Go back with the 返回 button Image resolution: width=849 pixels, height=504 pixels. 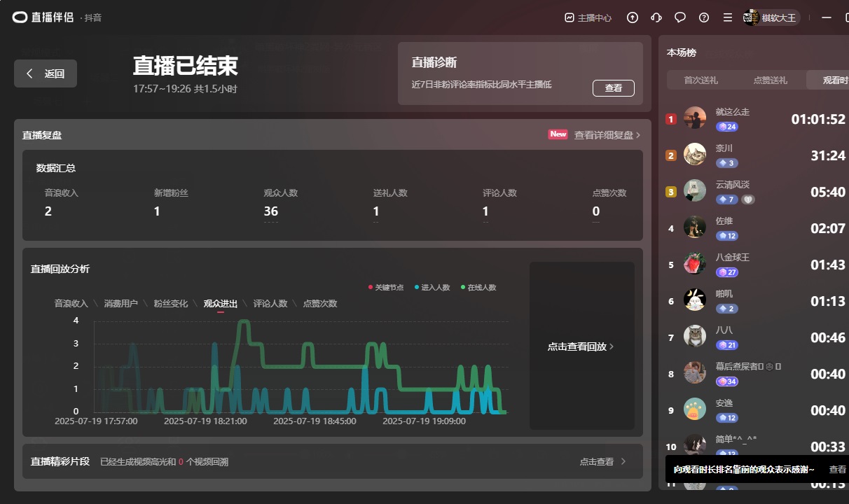(x=46, y=73)
